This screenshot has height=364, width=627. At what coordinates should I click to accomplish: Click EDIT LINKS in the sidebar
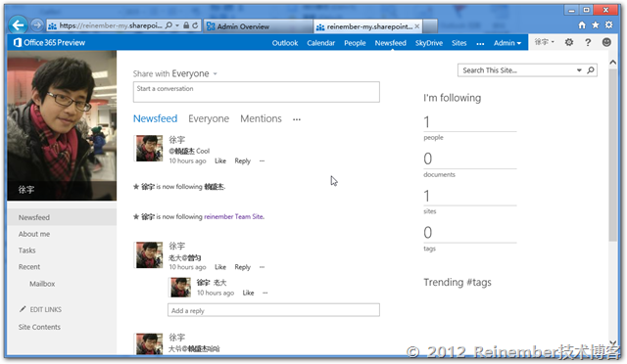46,309
